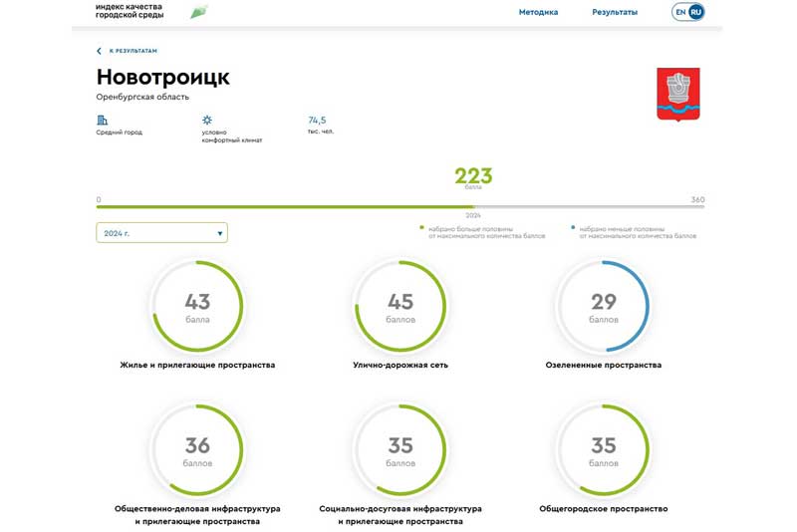This screenshot has width=797, height=532.
Task: Click the building icon for Средний город
Action: (102, 120)
